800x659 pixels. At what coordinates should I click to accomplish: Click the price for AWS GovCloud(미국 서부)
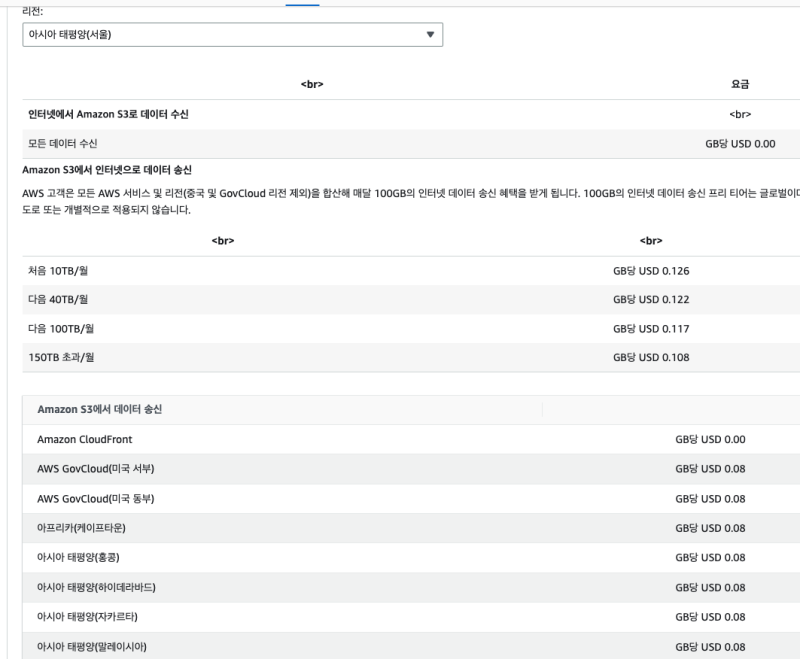click(x=710, y=469)
